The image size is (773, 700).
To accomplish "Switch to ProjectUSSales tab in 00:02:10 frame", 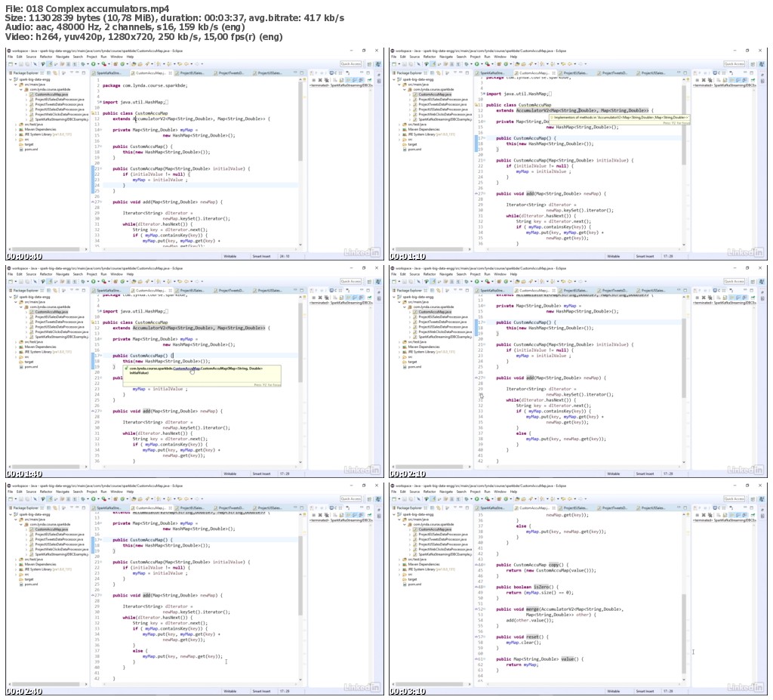I will [654, 291].
